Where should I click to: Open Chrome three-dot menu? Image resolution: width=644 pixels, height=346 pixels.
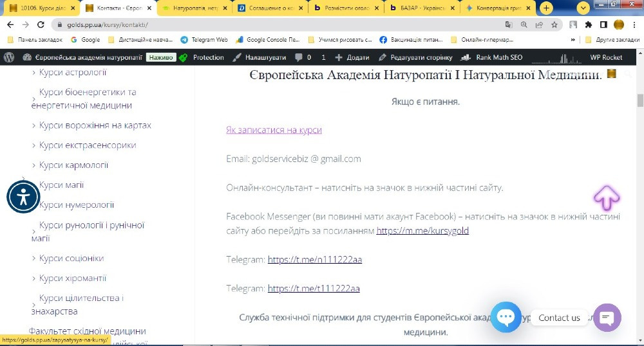tap(634, 24)
